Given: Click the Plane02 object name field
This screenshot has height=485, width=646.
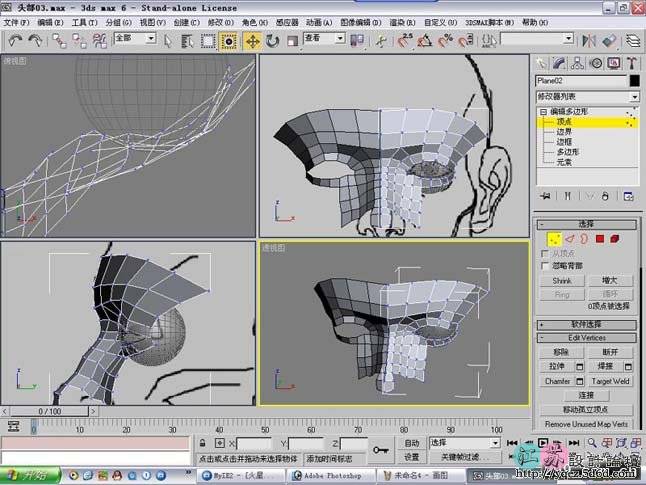Looking at the screenshot, I should [x=581, y=81].
